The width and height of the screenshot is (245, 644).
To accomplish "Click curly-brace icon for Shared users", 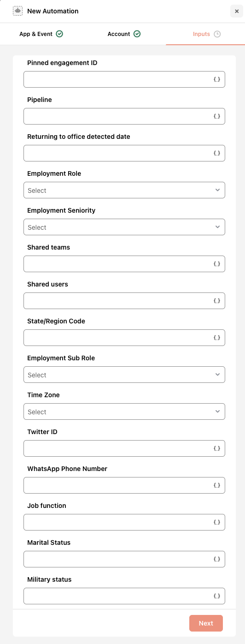I will click(217, 301).
